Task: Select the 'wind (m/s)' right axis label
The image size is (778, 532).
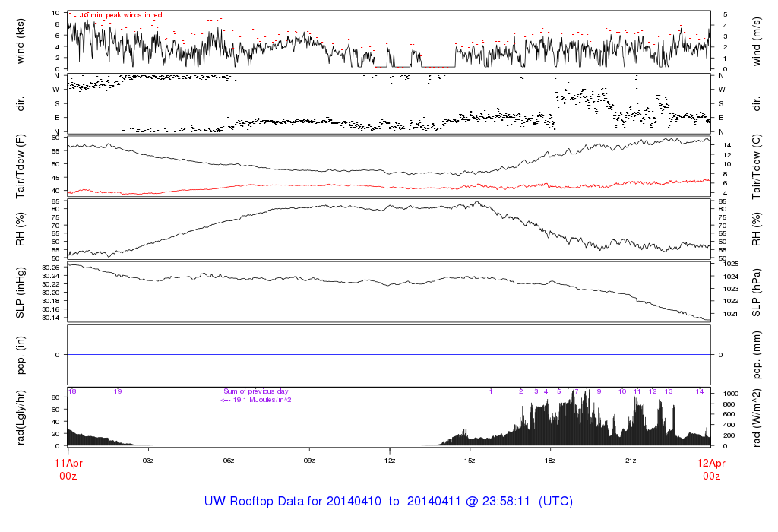Action: click(757, 41)
